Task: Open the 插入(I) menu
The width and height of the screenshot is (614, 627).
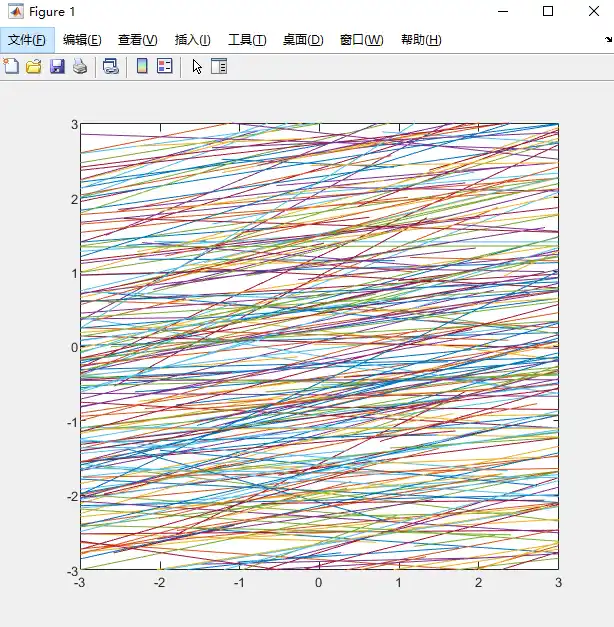Action: pyautogui.click(x=192, y=40)
